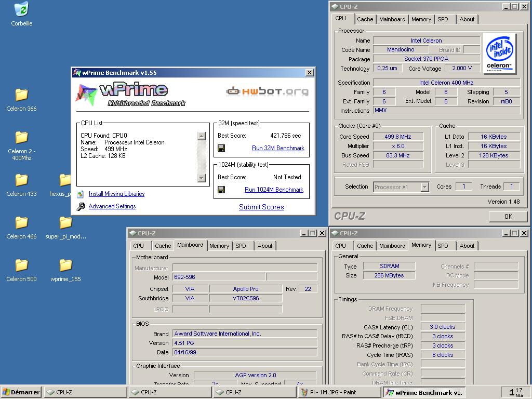The image size is (532, 399).
Task: Click the memory Size 256 MBytes field
Action: [x=389, y=275]
